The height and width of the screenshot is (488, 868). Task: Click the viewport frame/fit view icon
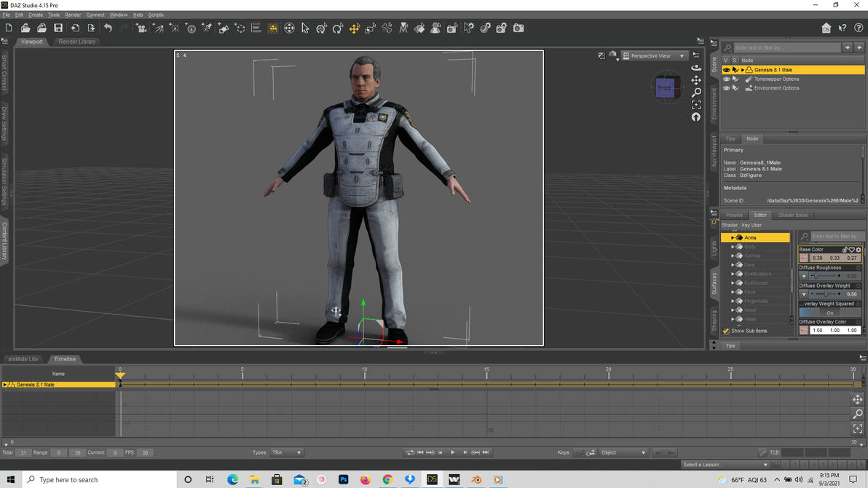coord(696,105)
